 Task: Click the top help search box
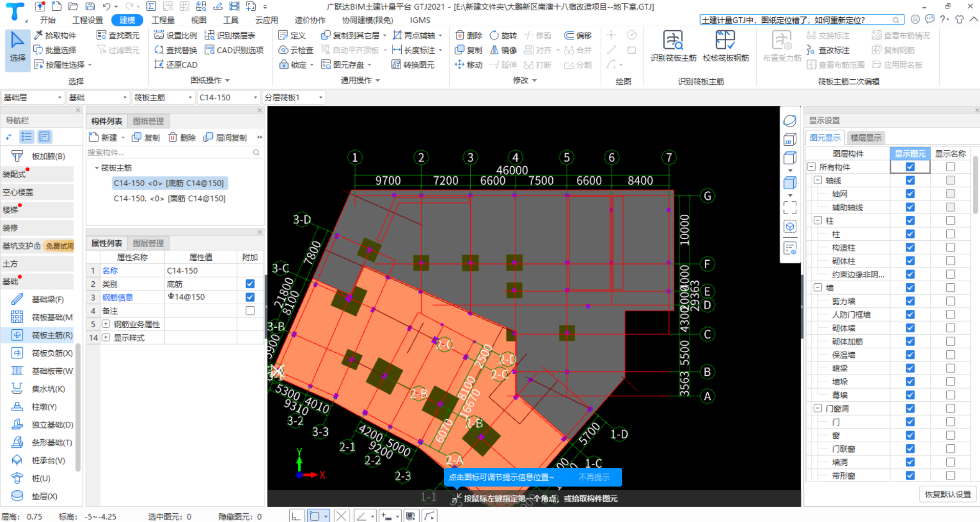801,20
